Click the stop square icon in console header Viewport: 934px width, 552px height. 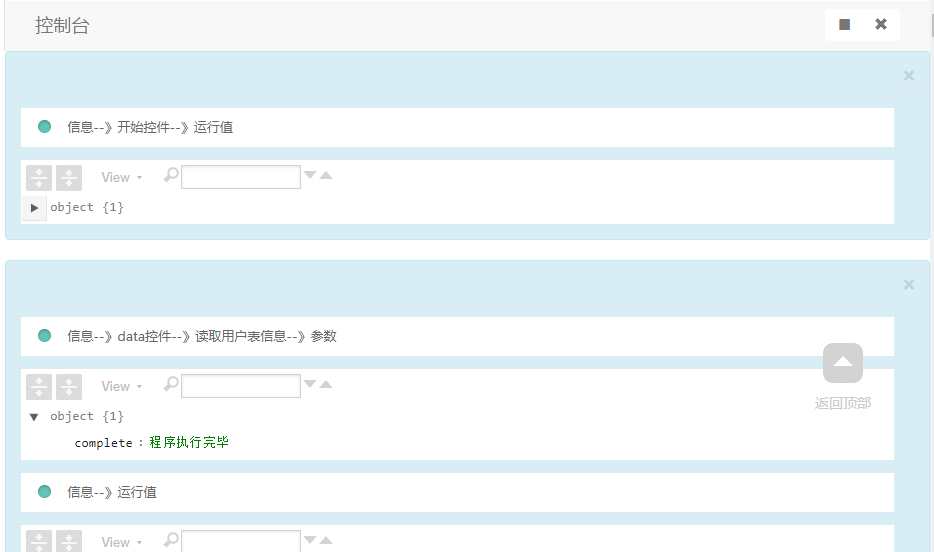click(844, 25)
